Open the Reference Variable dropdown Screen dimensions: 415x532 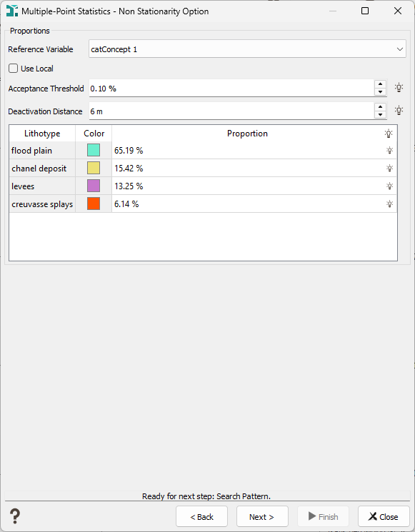[247, 49]
